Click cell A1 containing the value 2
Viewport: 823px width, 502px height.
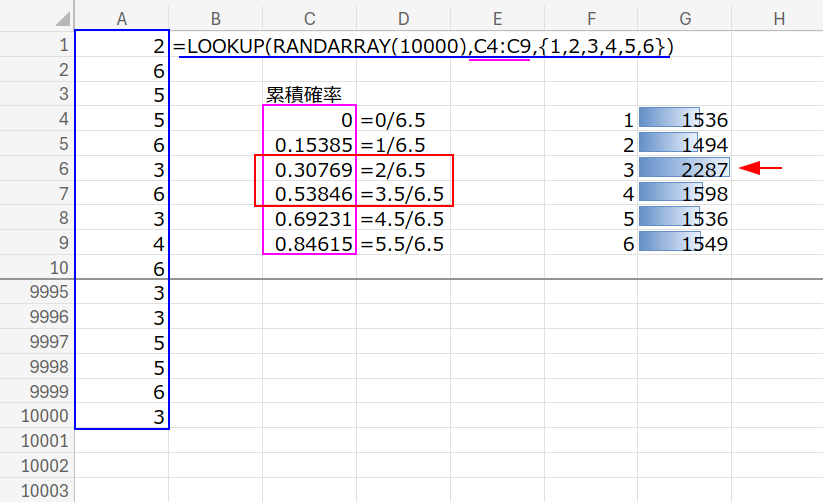tap(122, 46)
